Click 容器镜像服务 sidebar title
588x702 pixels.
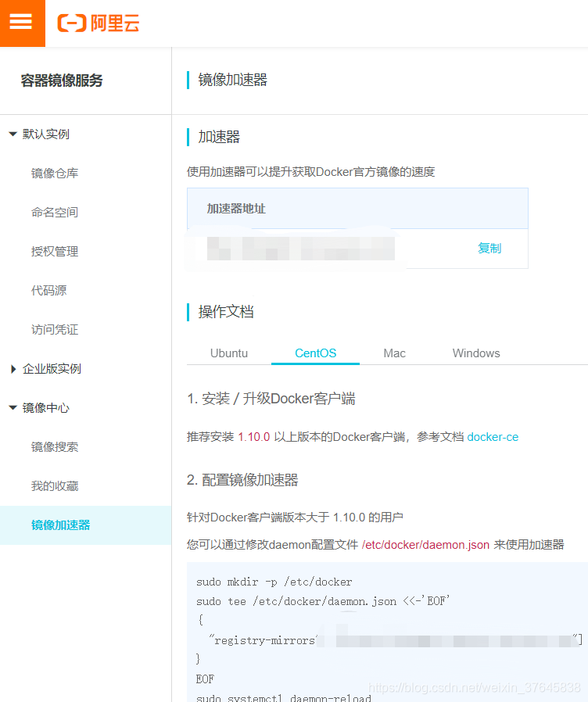click(x=62, y=81)
